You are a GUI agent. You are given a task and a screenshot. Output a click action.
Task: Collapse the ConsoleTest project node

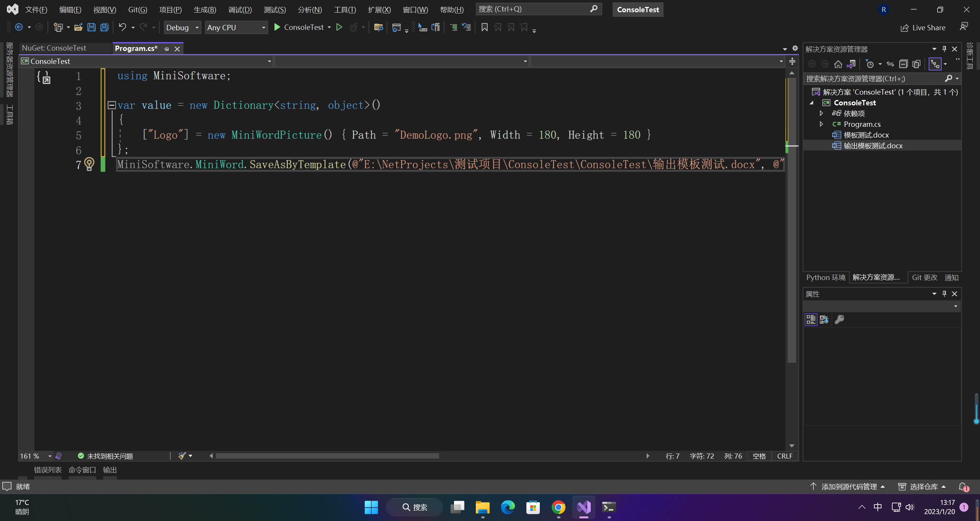(811, 103)
